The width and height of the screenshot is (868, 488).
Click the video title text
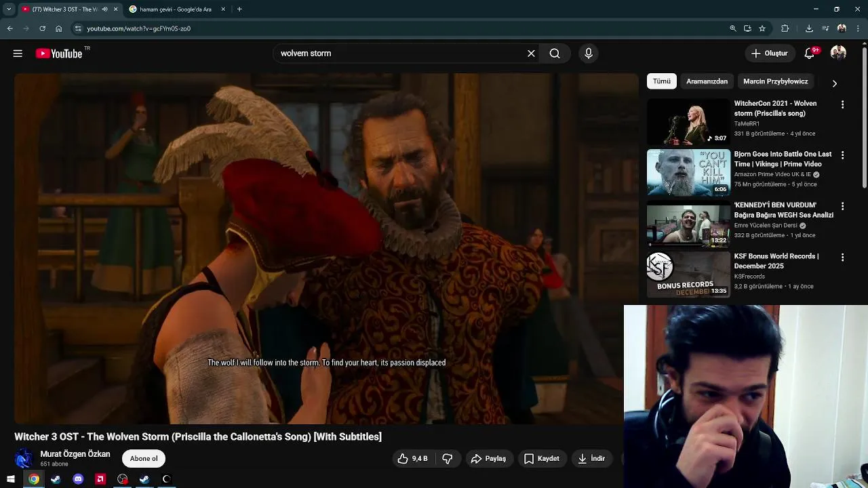tap(198, 437)
